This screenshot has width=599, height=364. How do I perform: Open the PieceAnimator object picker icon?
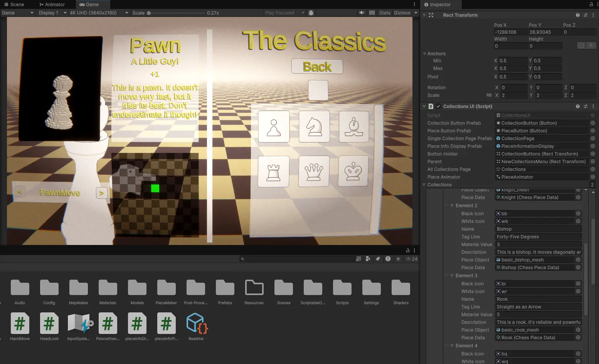(592, 177)
